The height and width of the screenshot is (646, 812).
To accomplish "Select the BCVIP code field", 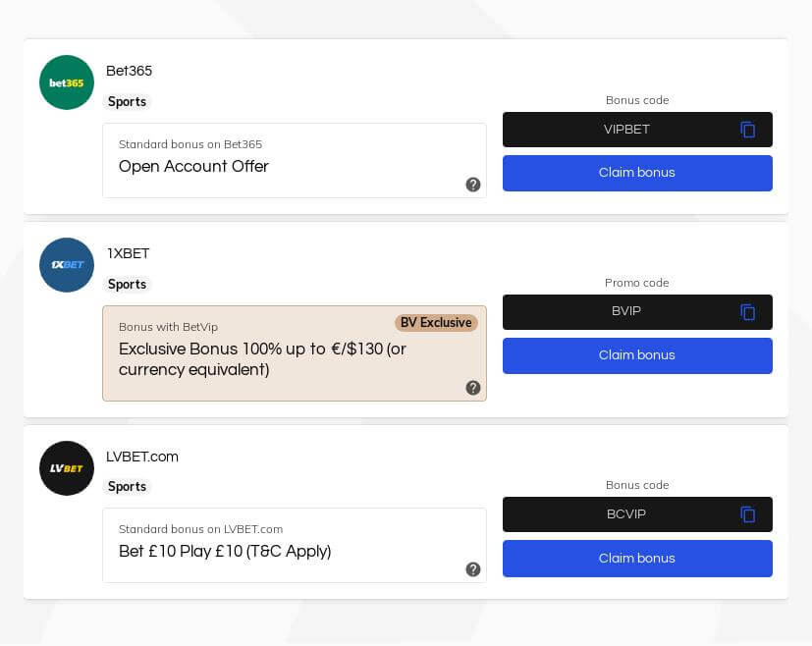I will click(637, 514).
